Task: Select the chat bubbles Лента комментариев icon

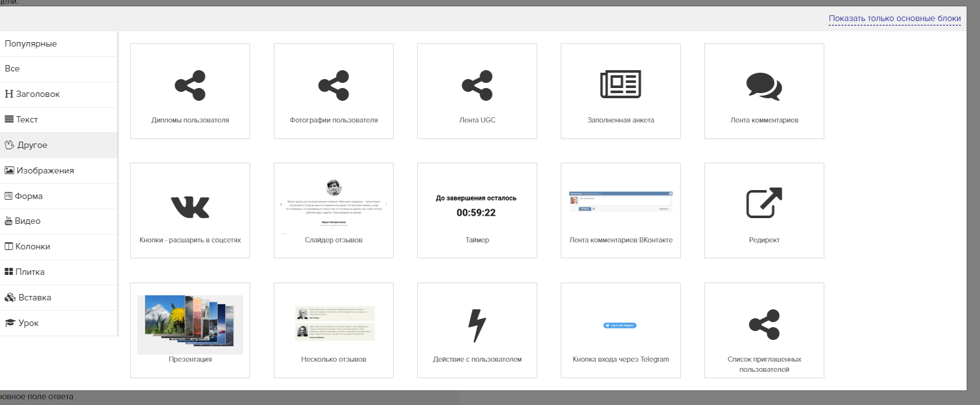Action: [x=764, y=85]
